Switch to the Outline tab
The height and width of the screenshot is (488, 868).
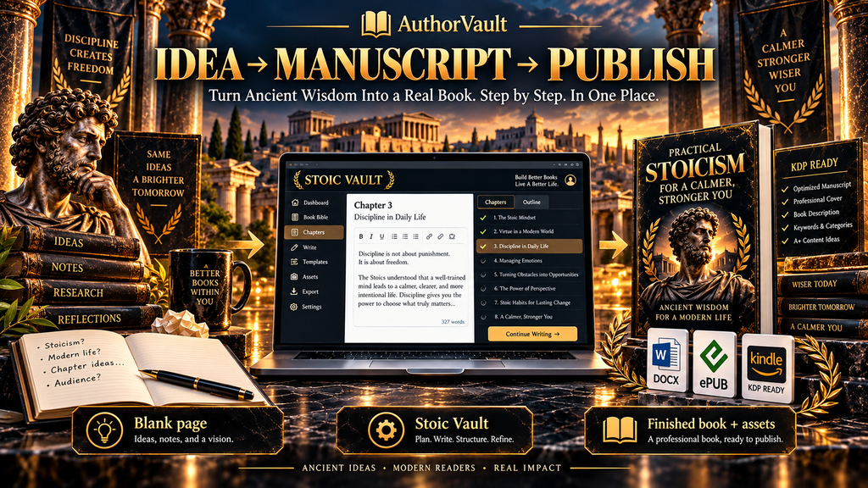pyautogui.click(x=531, y=202)
